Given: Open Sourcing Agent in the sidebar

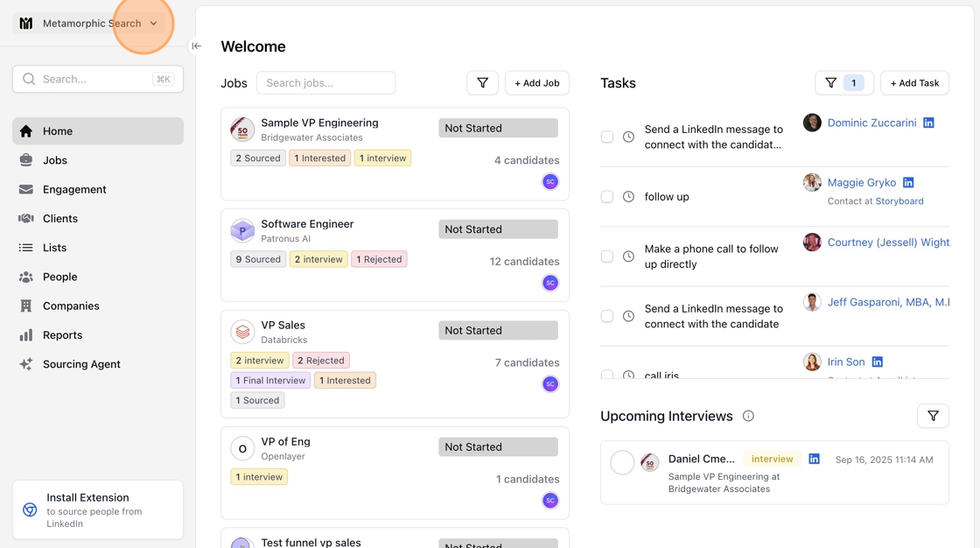Looking at the screenshot, I should [x=81, y=364].
